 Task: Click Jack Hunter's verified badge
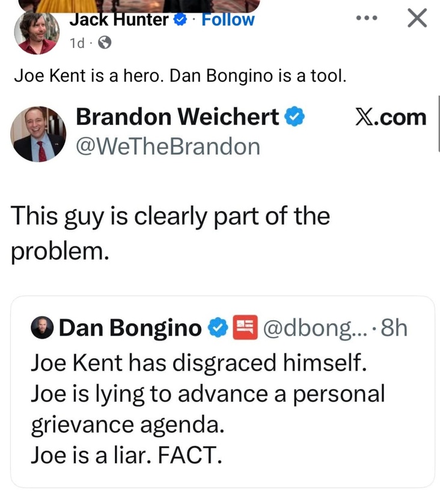[179, 20]
